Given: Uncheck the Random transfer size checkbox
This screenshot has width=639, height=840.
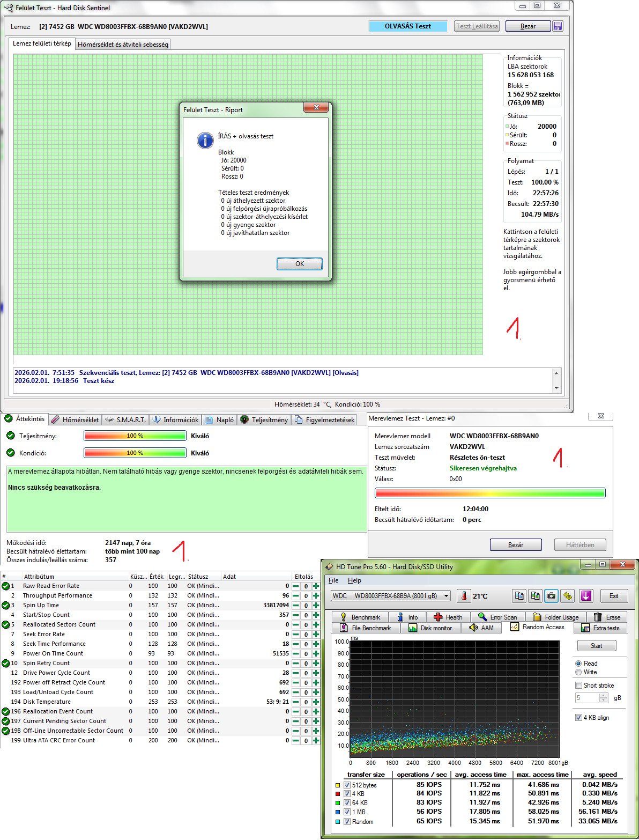Looking at the screenshot, I should coord(347,822).
